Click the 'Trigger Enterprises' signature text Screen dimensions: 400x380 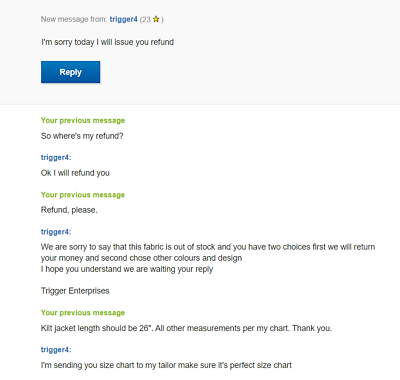point(75,291)
